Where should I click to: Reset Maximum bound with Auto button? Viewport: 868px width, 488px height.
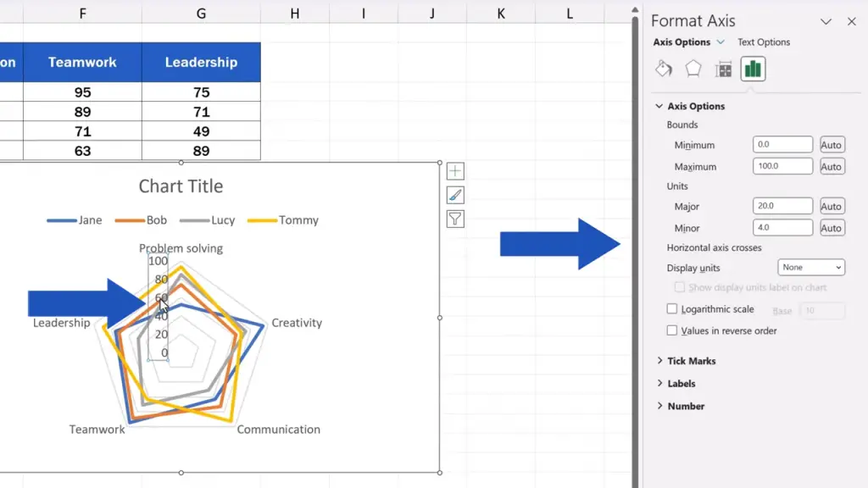click(x=831, y=167)
